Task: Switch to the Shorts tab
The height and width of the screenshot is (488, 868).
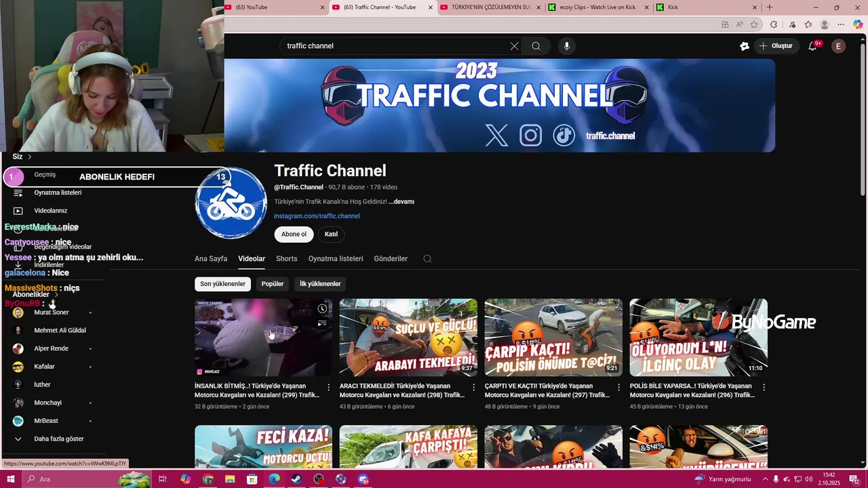Action: tap(287, 259)
